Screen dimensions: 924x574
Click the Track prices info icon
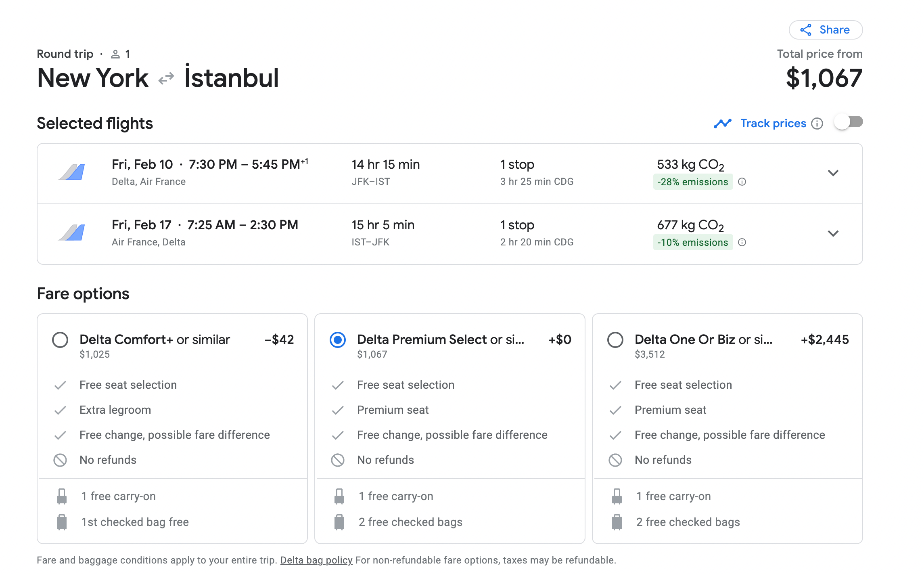[817, 124]
